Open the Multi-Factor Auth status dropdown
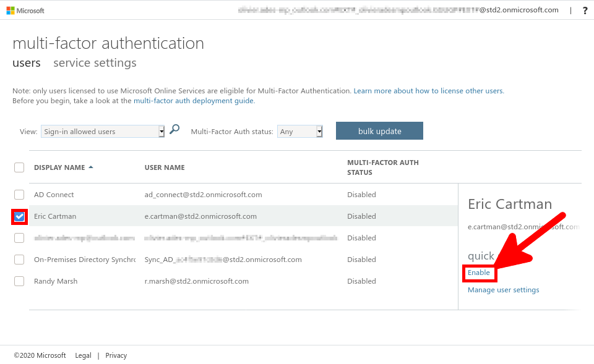The image size is (594, 364). (x=300, y=131)
